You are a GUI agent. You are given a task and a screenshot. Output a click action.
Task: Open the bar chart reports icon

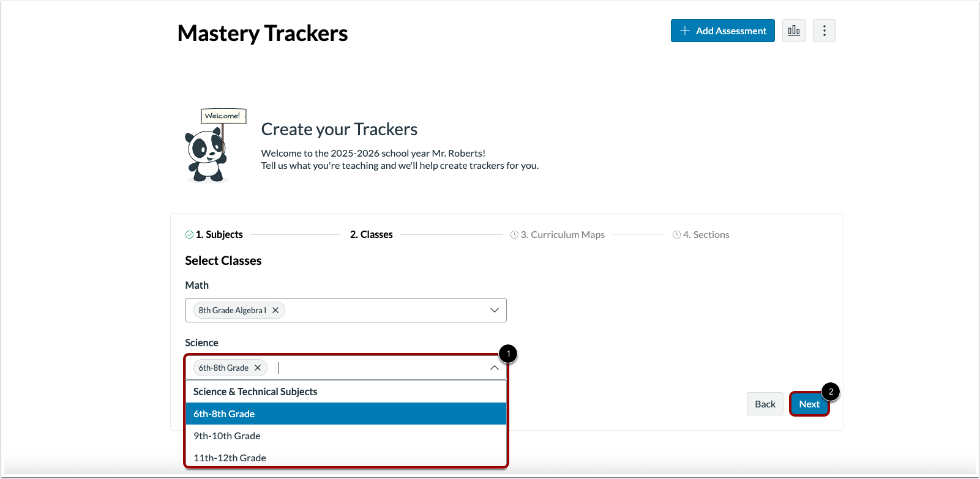(793, 31)
